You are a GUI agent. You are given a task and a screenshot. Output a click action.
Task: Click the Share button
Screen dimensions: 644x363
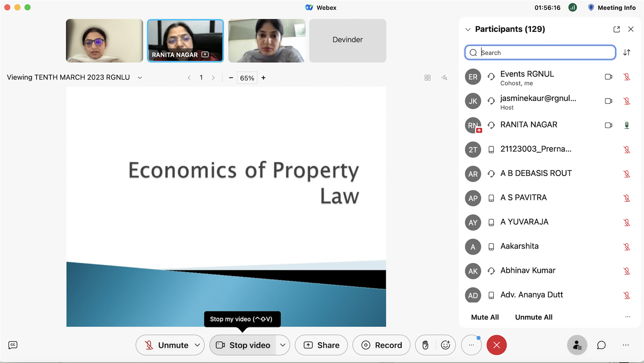[x=321, y=345]
